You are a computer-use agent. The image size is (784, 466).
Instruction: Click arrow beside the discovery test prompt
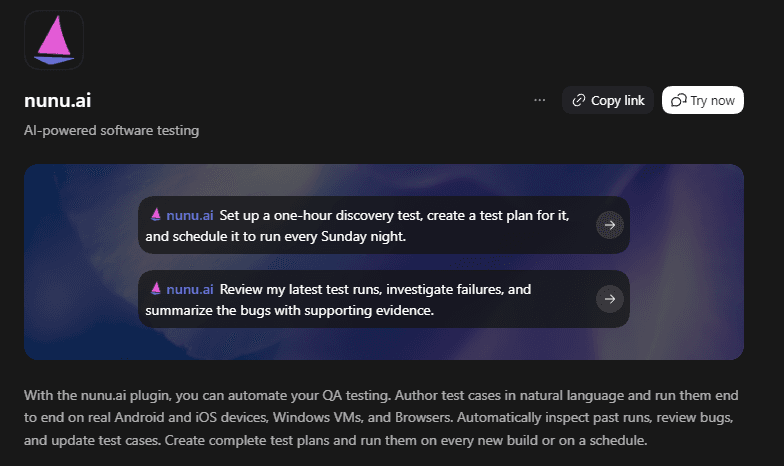pyautogui.click(x=610, y=225)
